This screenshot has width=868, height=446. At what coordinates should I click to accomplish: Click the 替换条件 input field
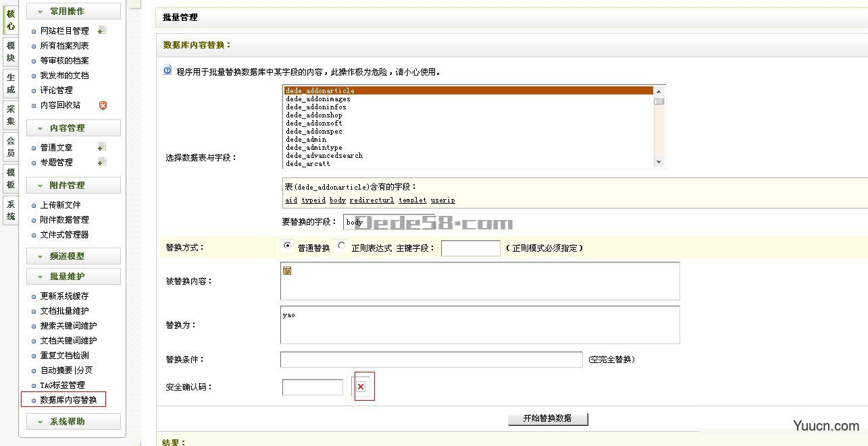[x=432, y=359]
